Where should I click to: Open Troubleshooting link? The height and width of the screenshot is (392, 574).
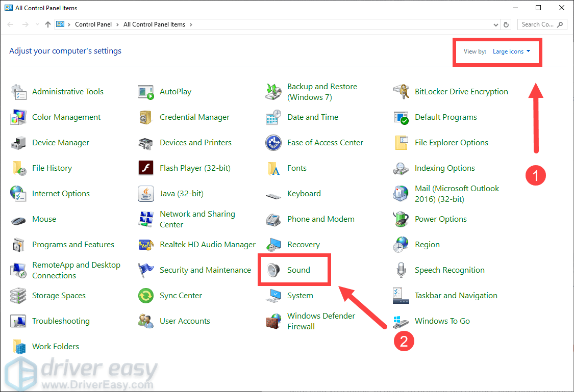[x=61, y=321]
